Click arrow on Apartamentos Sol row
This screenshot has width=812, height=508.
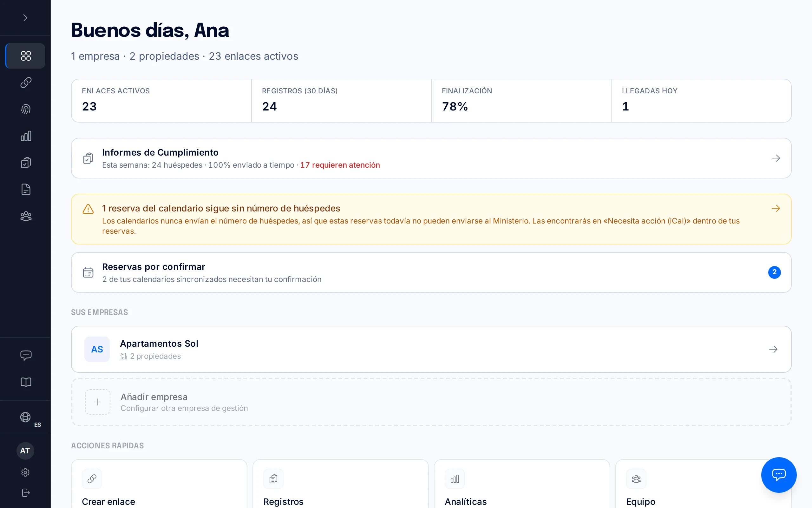click(x=773, y=350)
